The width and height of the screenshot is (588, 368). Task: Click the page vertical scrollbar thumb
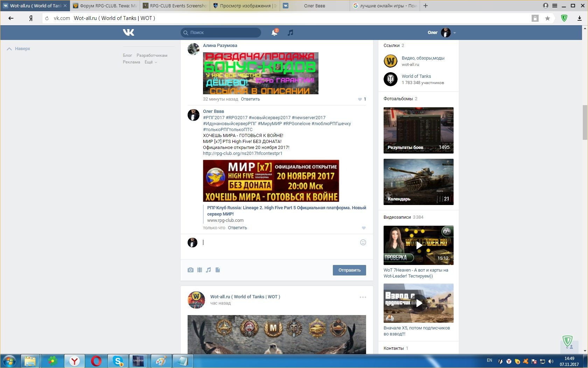[585, 122]
